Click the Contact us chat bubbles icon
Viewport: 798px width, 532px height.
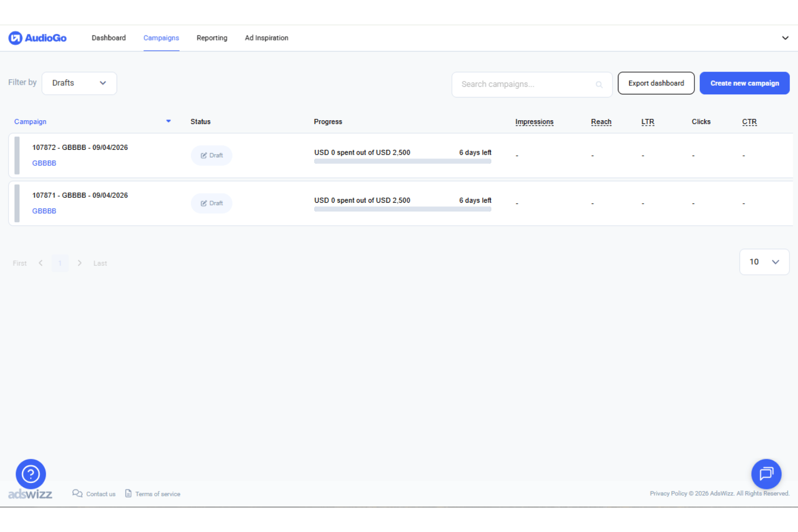77,493
